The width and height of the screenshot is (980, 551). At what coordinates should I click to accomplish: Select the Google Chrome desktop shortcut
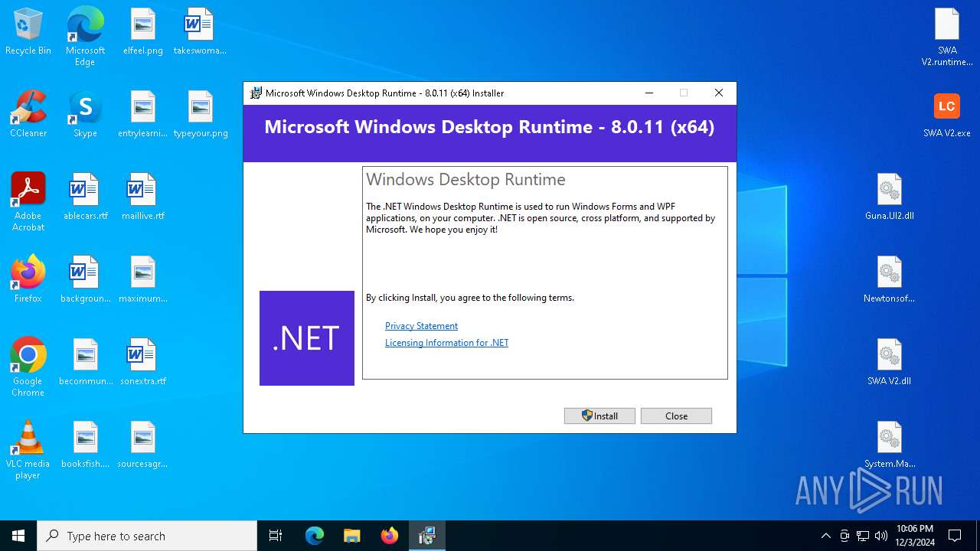click(x=28, y=367)
